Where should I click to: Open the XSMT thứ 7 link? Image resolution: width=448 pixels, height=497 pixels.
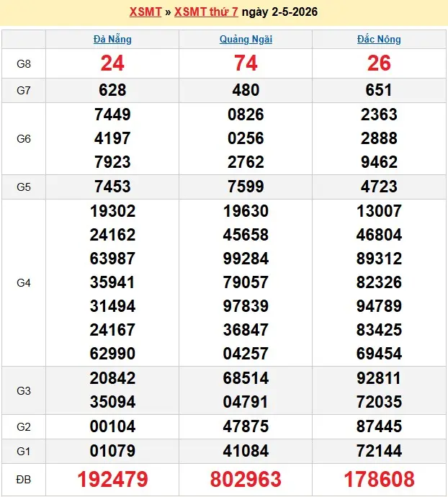tap(206, 12)
